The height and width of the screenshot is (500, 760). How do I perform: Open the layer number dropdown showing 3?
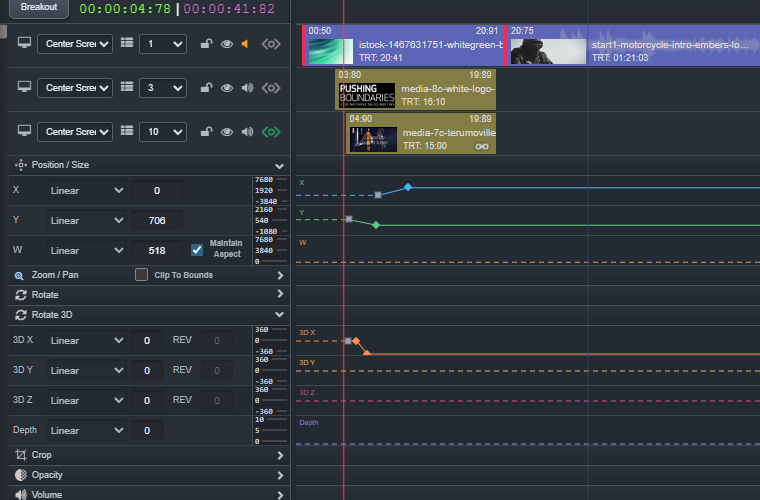pos(163,88)
